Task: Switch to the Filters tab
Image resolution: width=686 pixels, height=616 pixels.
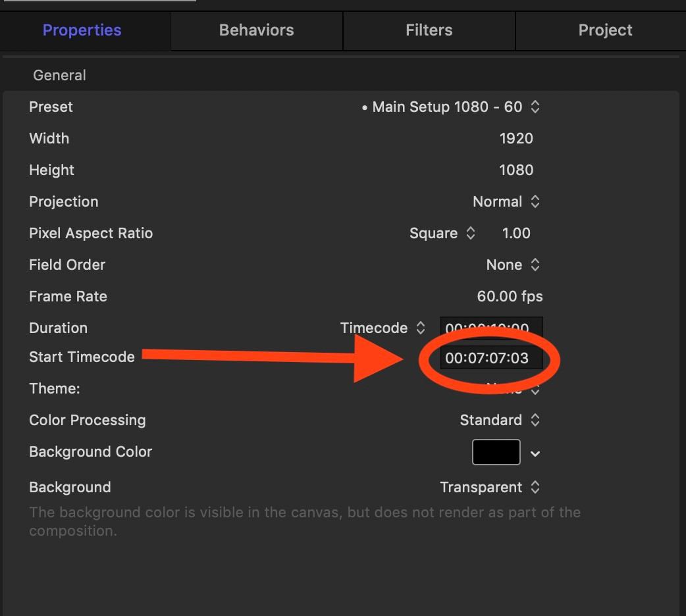Action: click(429, 30)
